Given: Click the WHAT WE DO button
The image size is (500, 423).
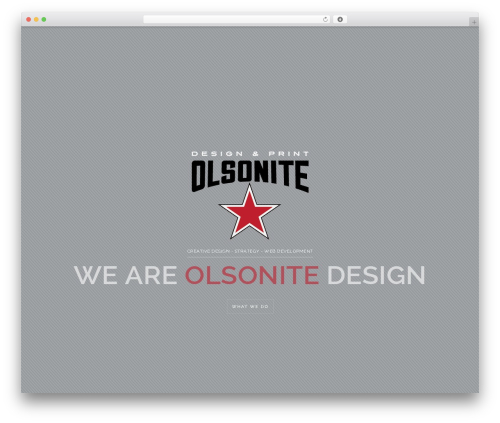Looking at the screenshot, I should pos(250,306).
